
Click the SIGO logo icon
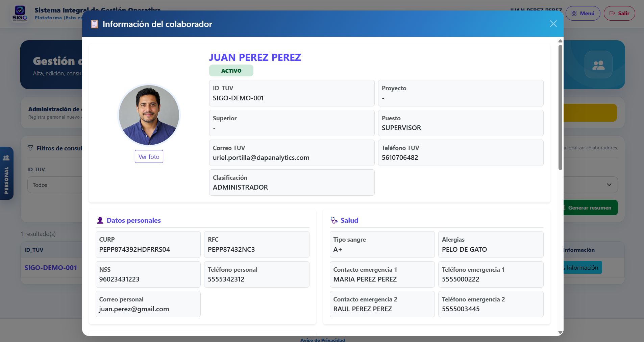(20, 13)
